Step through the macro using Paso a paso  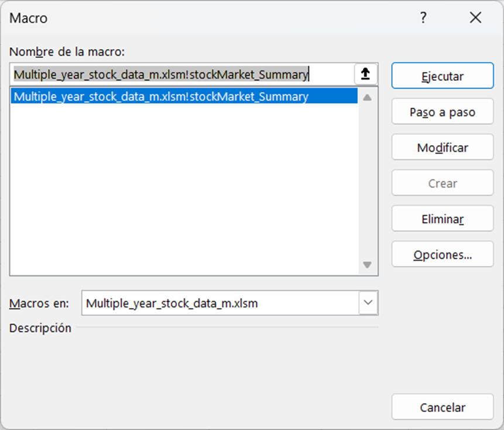pos(442,111)
